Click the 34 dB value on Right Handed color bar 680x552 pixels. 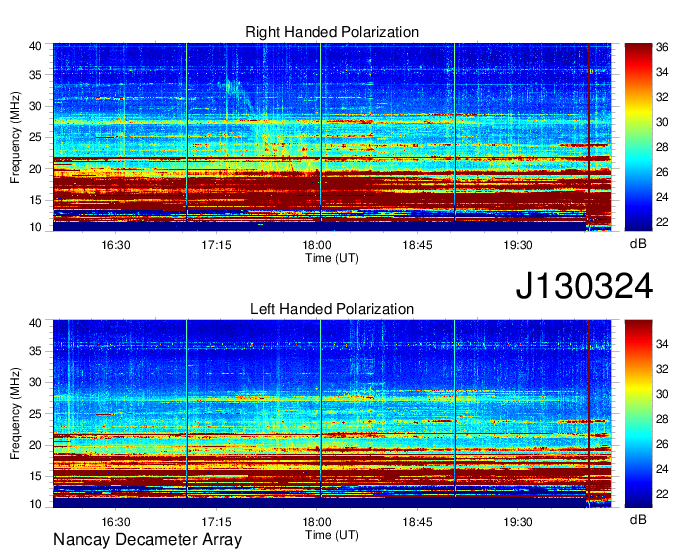click(x=662, y=72)
